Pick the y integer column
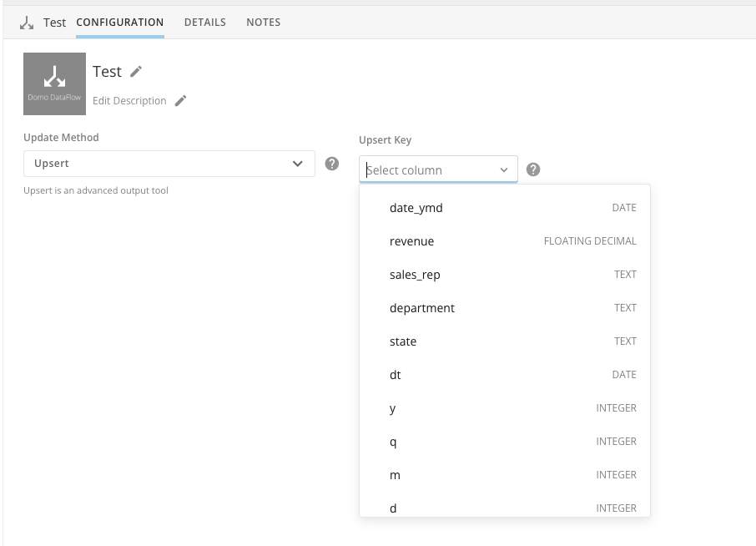The height and width of the screenshot is (546, 756). point(505,408)
